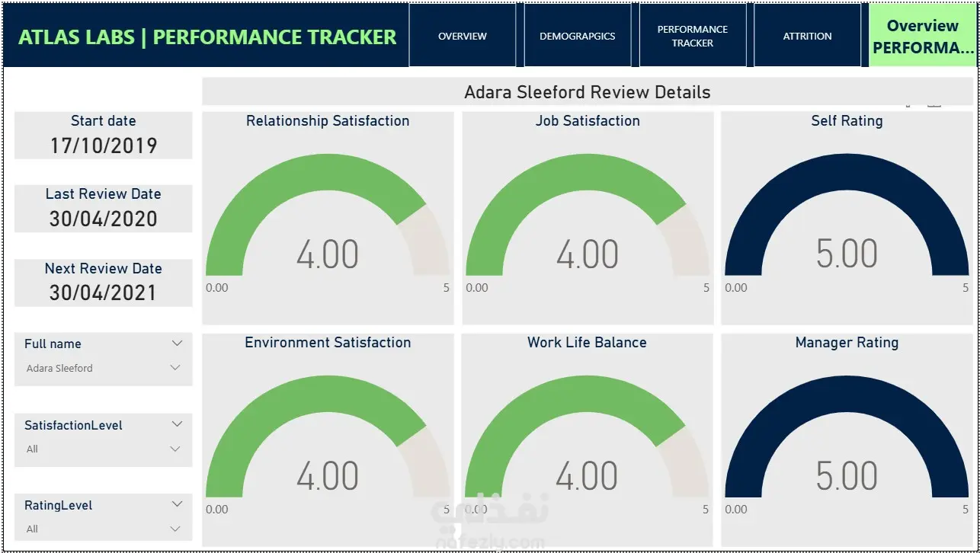Select the Work Life Balance gauge
This screenshot has height=553, width=980.
(x=588, y=440)
